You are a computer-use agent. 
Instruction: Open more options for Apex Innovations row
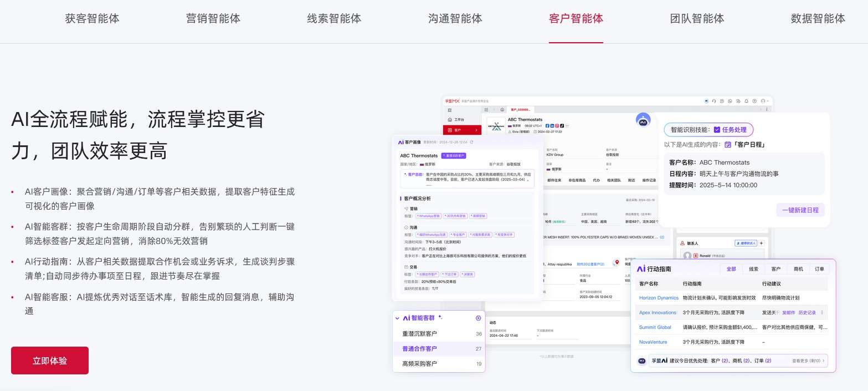(823, 312)
